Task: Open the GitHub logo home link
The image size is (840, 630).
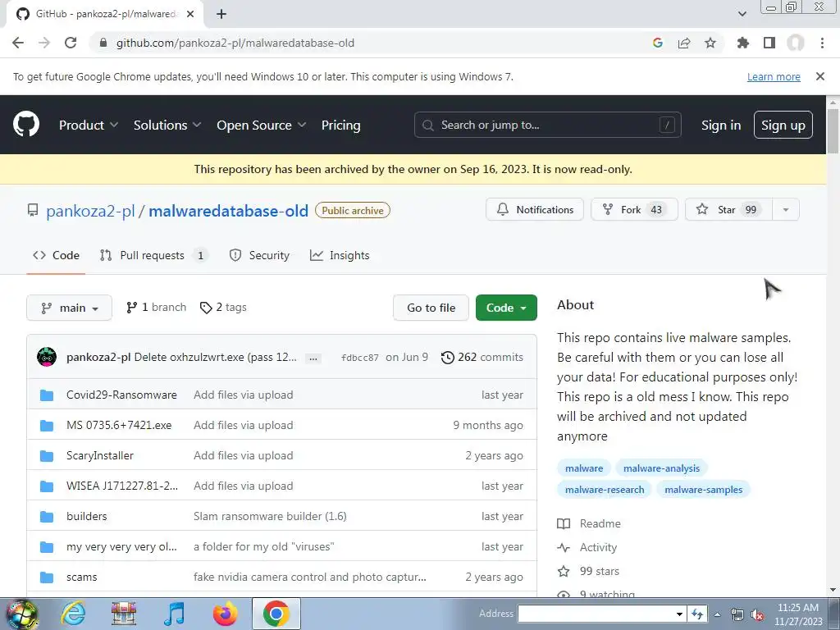Action: 25,125
